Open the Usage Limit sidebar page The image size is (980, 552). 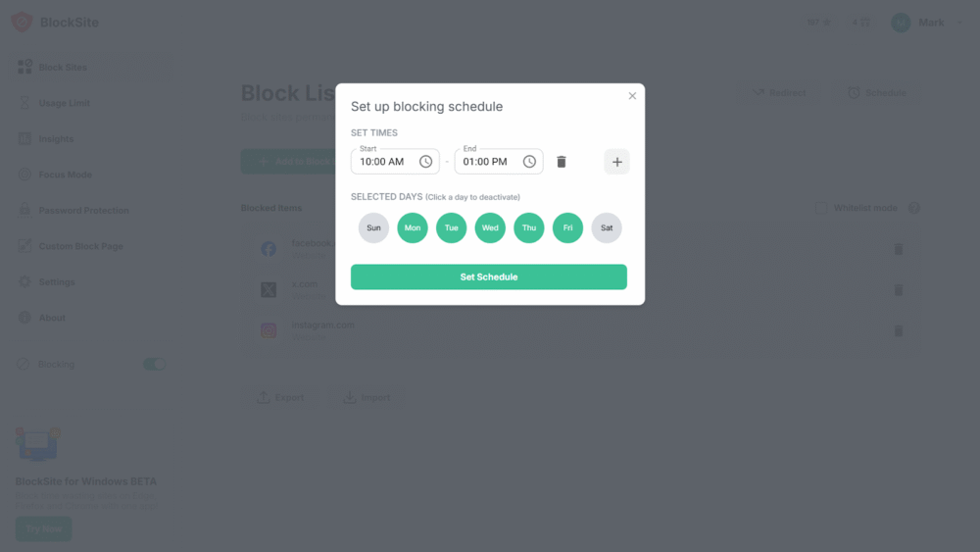tap(64, 103)
